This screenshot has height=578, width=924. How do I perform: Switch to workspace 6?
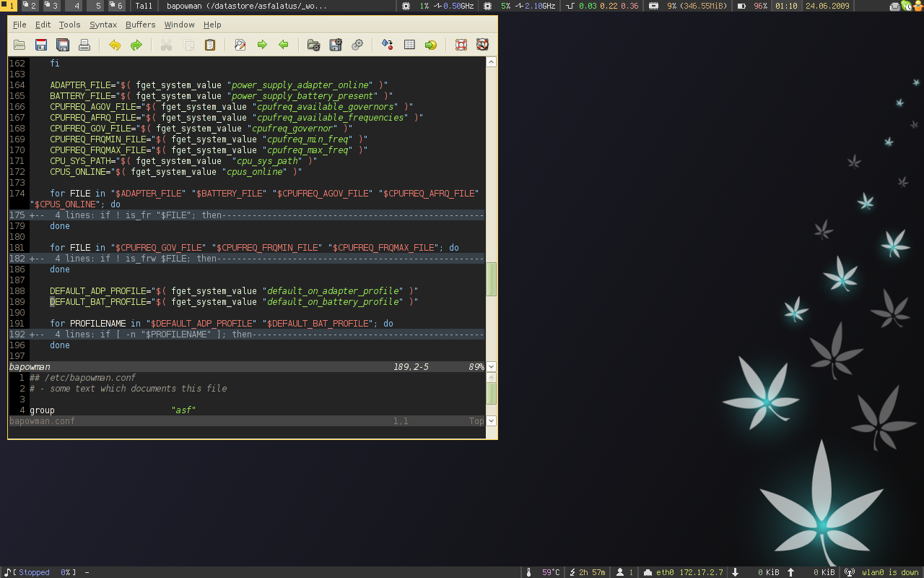click(117, 6)
